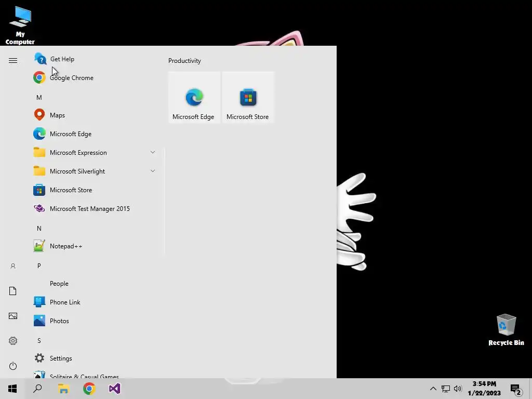The width and height of the screenshot is (532, 399).
Task: Expand Microsoft Silverlight folder chevron
Action: [x=153, y=171]
